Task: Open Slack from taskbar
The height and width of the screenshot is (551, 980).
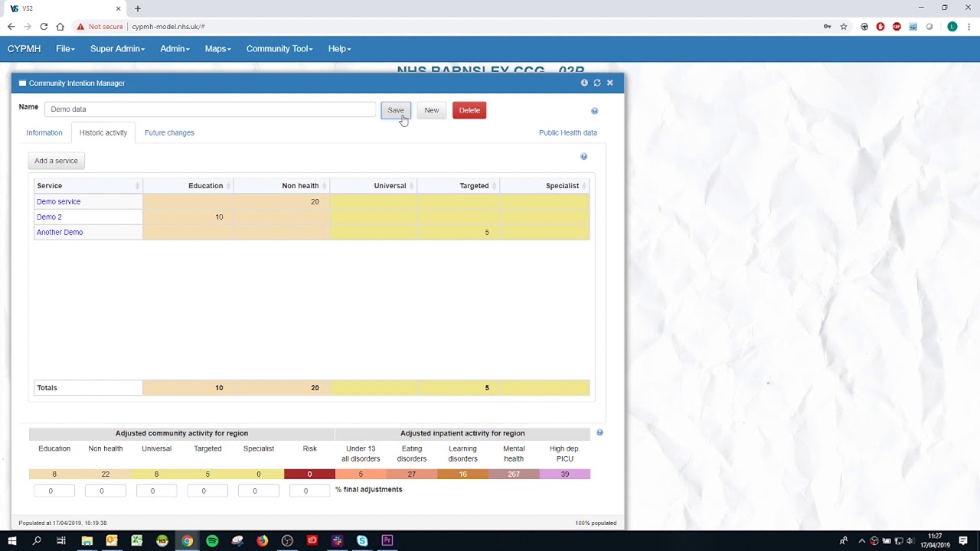Action: coord(337,540)
